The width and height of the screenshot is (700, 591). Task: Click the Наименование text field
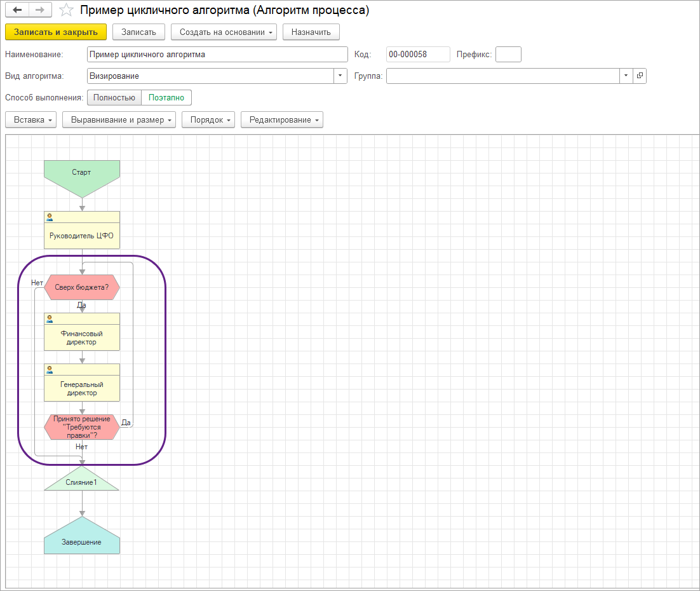217,54
